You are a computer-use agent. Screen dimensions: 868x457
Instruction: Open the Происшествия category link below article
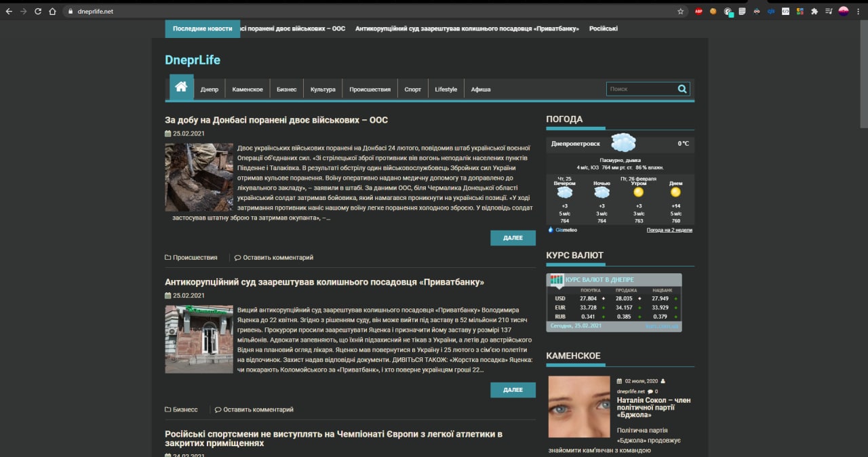[195, 258]
